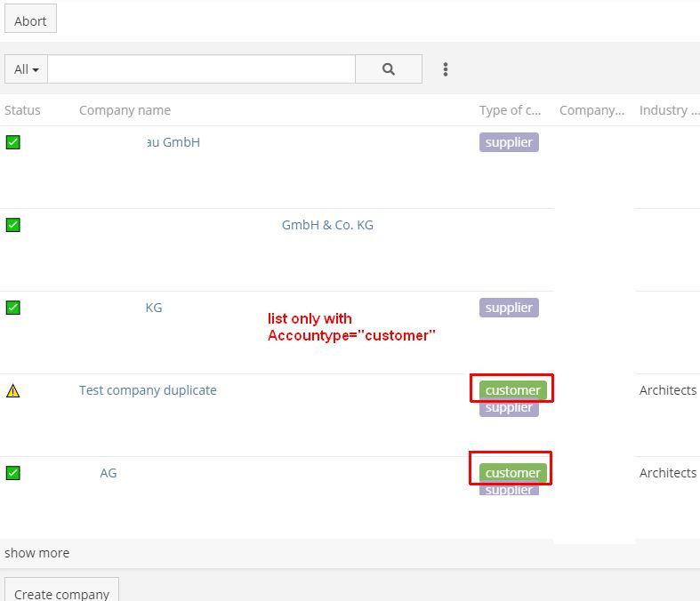Click the show more link
Image resolution: width=700 pixels, height=601 pixels.
pyautogui.click(x=36, y=553)
